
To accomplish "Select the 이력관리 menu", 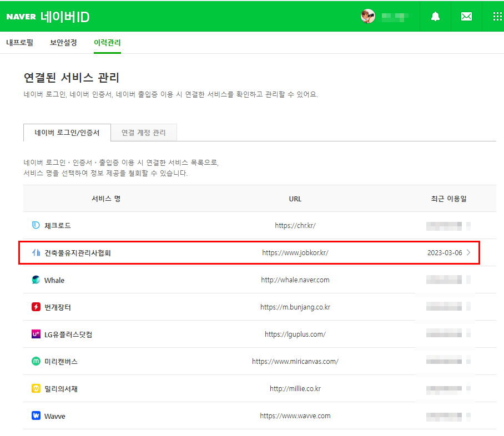I will coord(107,42).
